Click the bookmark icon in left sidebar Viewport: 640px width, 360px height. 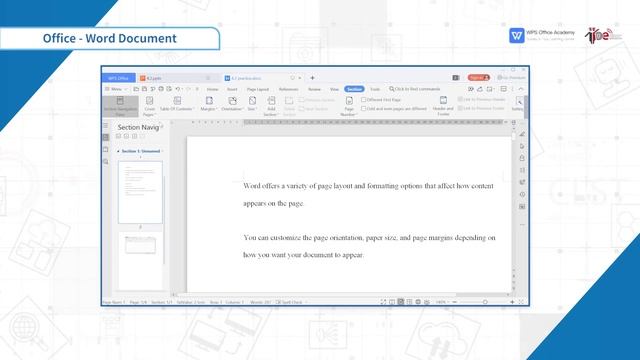pyautogui.click(x=106, y=150)
